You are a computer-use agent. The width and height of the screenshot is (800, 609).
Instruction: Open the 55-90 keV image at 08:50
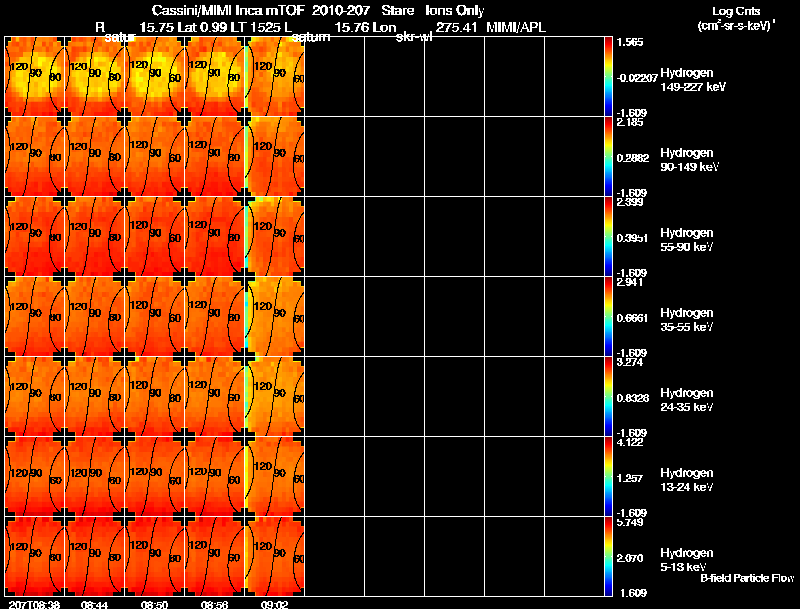[x=155, y=236]
